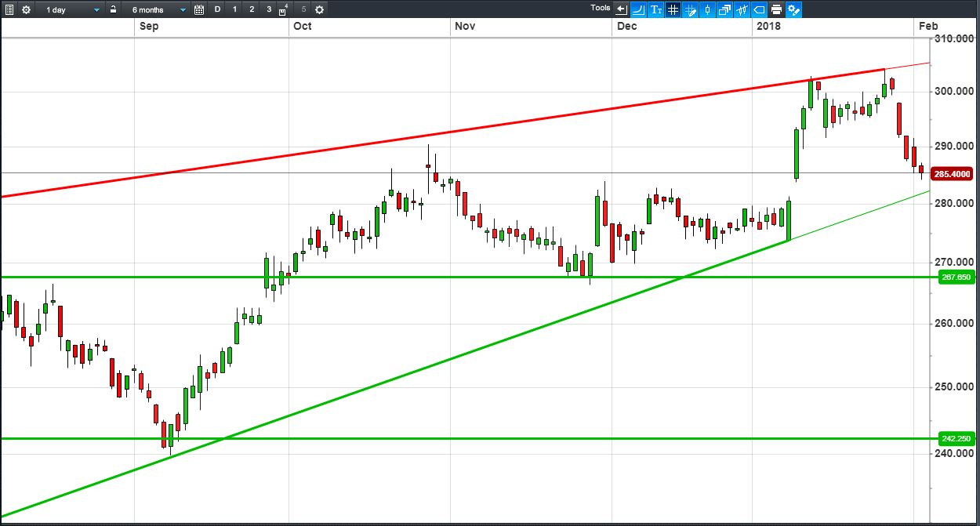Open the list panel icon at top left
Screen dimensions: 980x526
click(9, 9)
